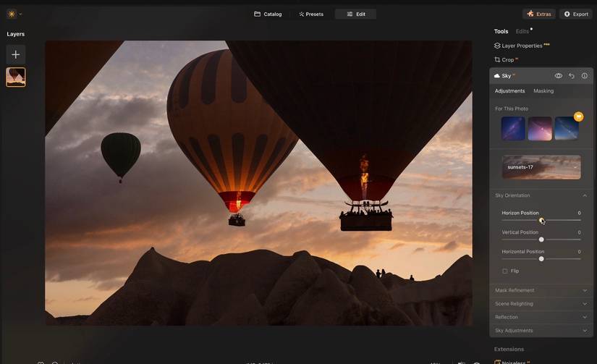This screenshot has width=597, height=364.
Task: Click the Horizon Position value 0
Action: (579, 213)
